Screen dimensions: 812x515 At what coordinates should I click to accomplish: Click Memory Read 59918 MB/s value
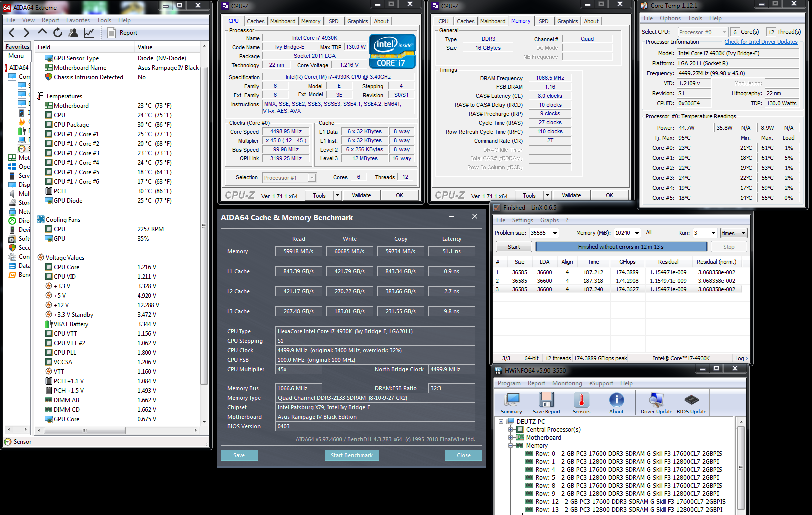point(299,251)
